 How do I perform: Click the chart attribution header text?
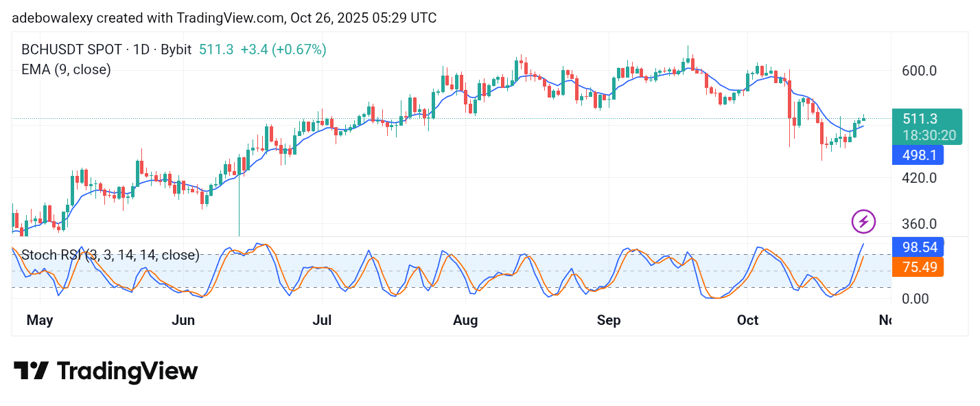pyautogui.click(x=224, y=18)
